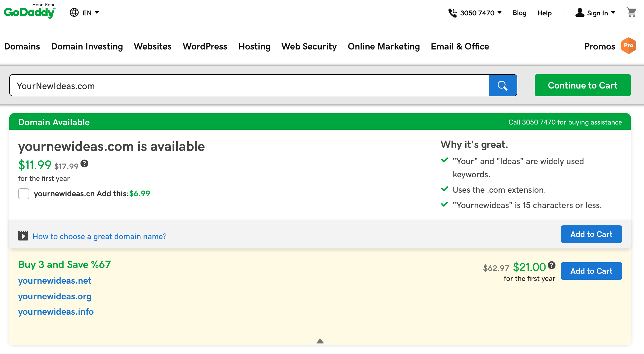Click Continue to Cart button
Screen dimensions: 644x354
[x=583, y=85]
